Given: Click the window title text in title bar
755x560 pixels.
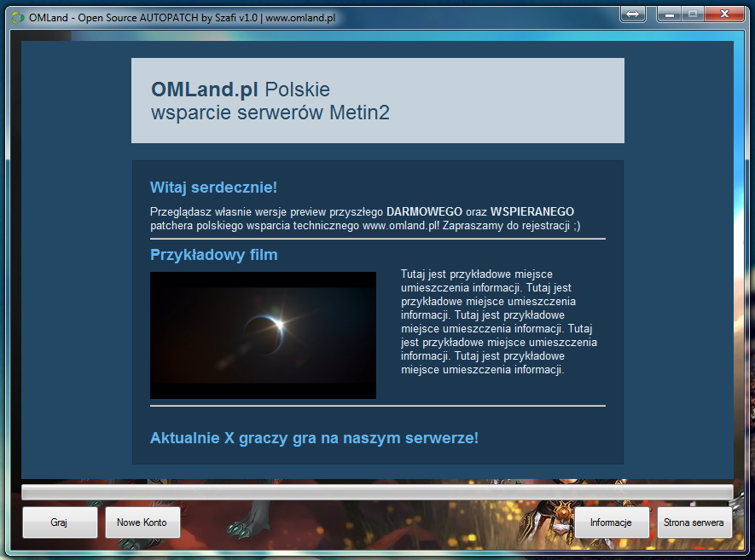Looking at the screenshot, I should click(x=182, y=18).
